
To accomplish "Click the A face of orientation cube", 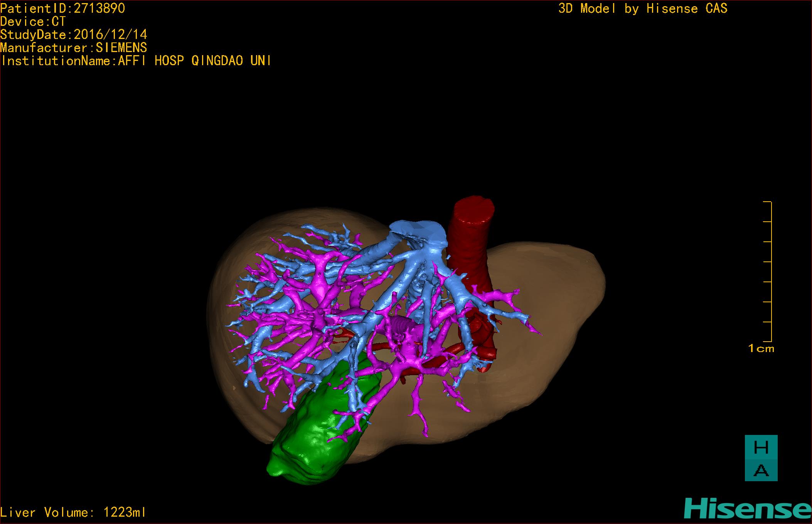I will click(761, 470).
